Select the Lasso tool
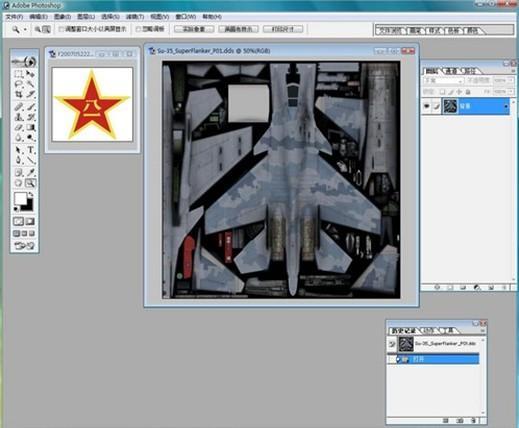519x428 pixels. (x=18, y=84)
